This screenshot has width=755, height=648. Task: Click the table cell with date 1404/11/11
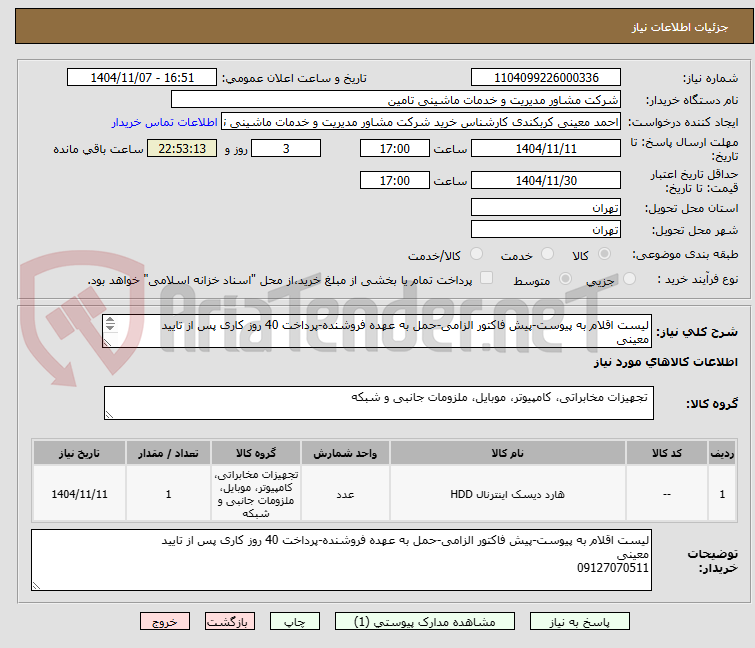click(x=79, y=494)
